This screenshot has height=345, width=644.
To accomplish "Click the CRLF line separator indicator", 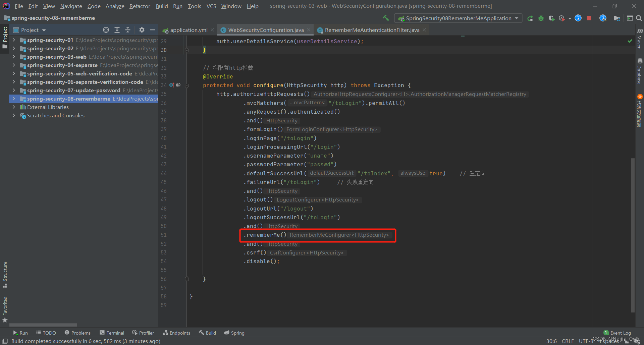I will 568,341.
